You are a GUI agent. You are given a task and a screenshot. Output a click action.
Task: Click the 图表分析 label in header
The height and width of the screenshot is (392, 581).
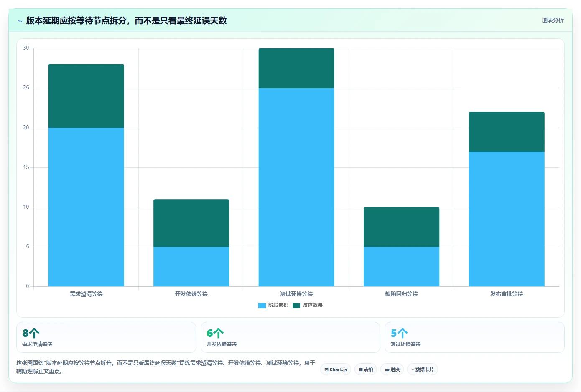[x=553, y=20]
